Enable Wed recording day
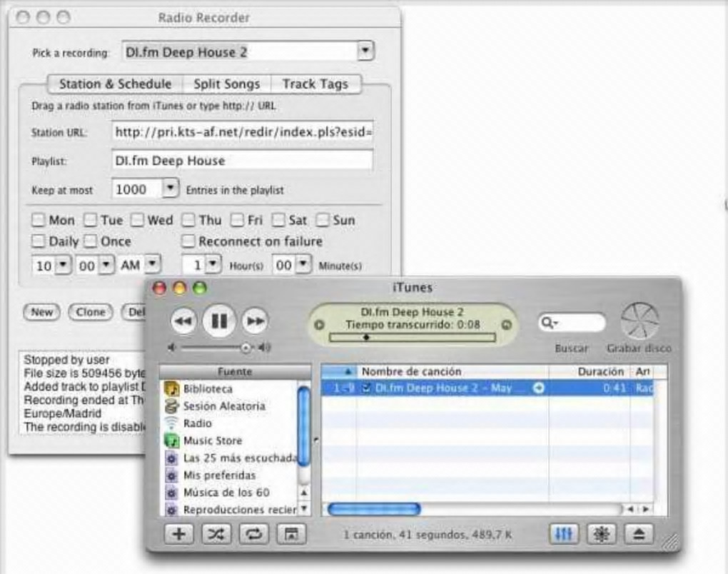Viewport: 728px width, 574px height. coord(137,220)
